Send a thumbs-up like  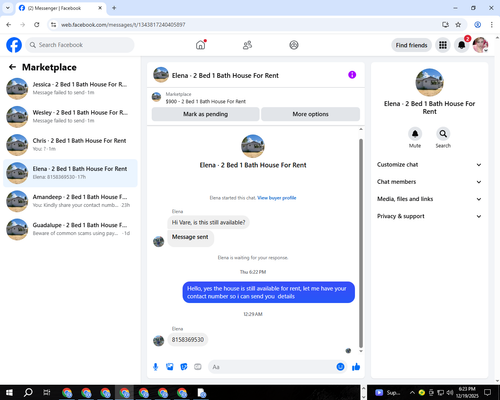pyautogui.click(x=356, y=367)
